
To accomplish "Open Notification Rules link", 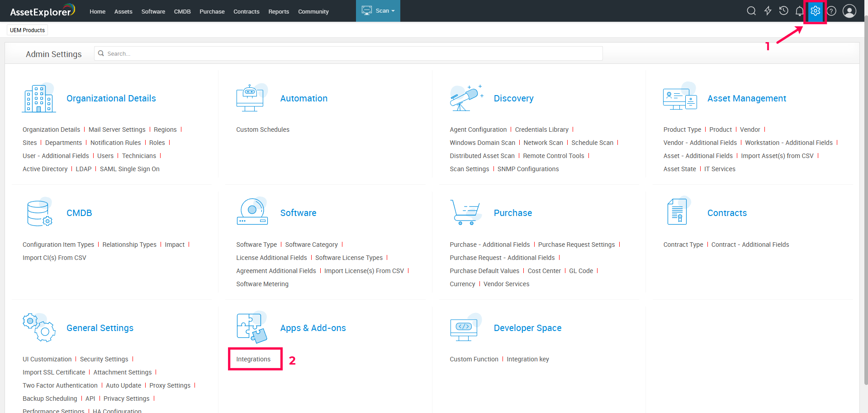I will pyautogui.click(x=116, y=143).
